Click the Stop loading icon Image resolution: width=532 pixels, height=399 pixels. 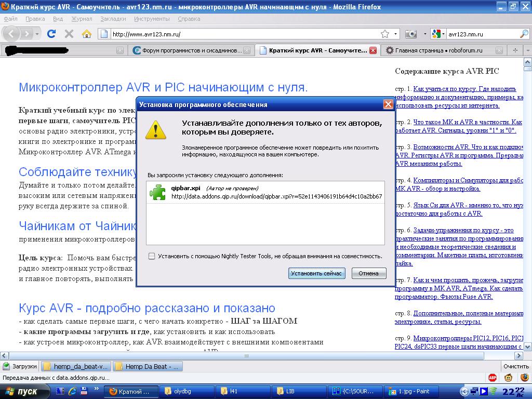point(69,34)
